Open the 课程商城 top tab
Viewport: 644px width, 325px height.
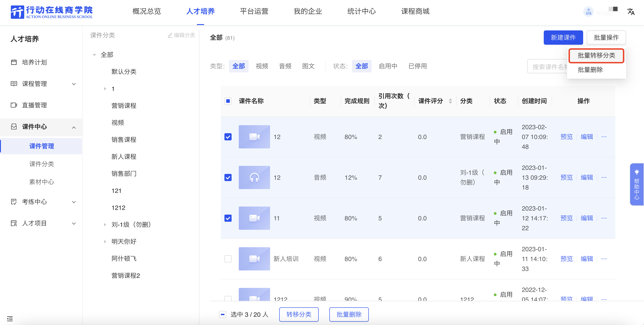[415, 11]
